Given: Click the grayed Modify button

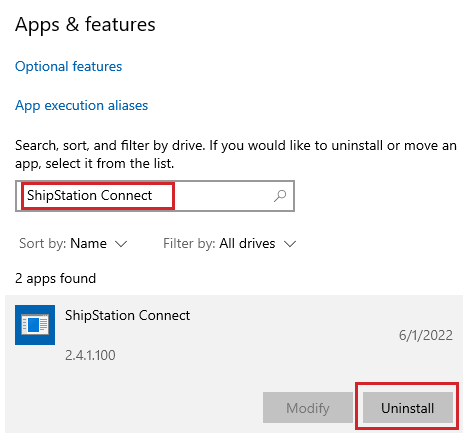Looking at the screenshot, I should (x=308, y=408).
